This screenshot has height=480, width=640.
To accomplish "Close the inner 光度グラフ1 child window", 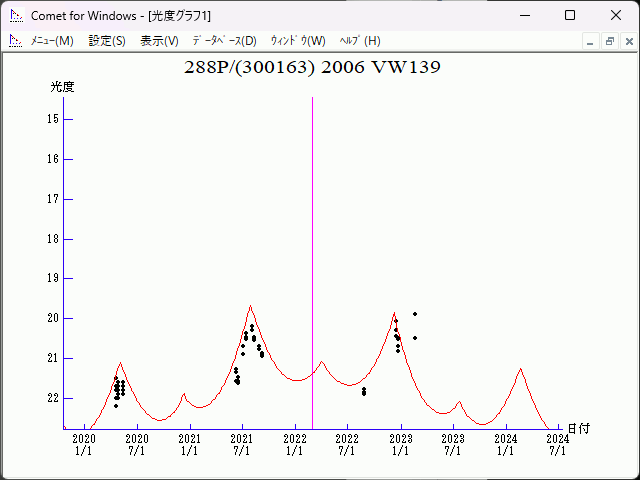I will pos(628,41).
